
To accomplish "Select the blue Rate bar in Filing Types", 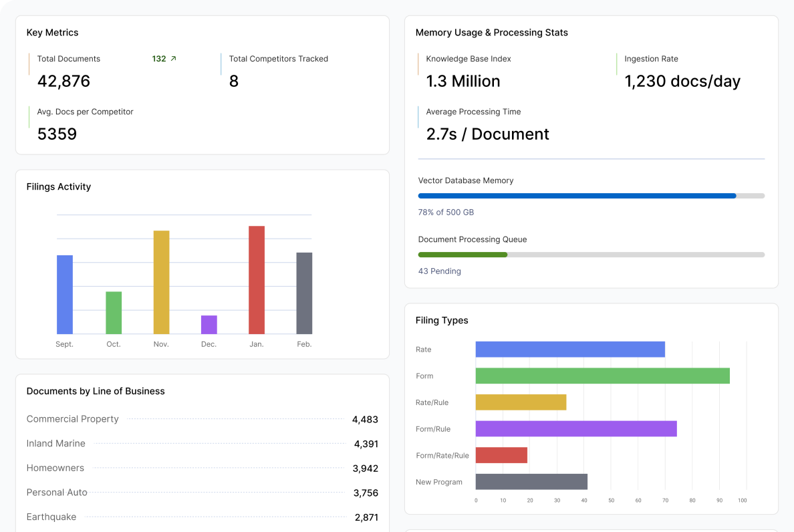I will (570, 350).
